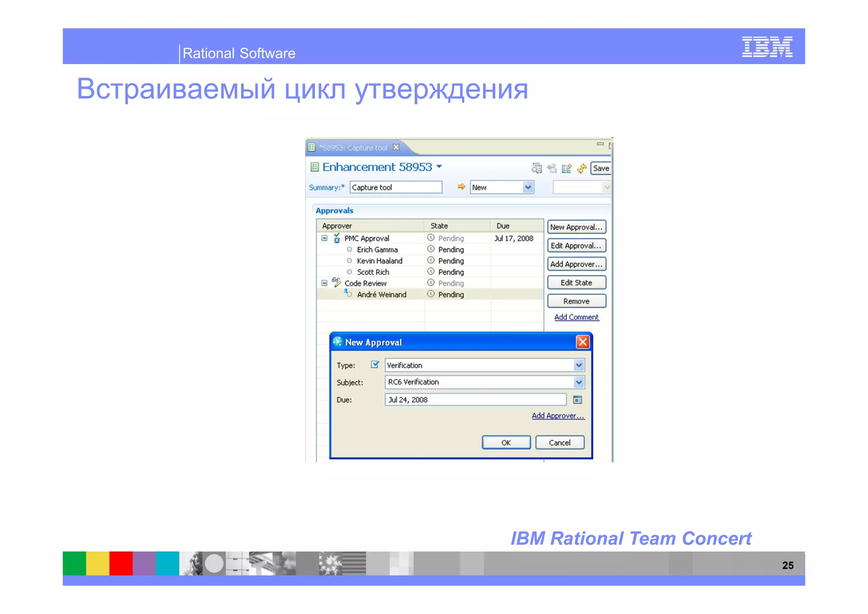Click the PMC Approval type icon
The width and height of the screenshot is (868, 614).
point(337,238)
